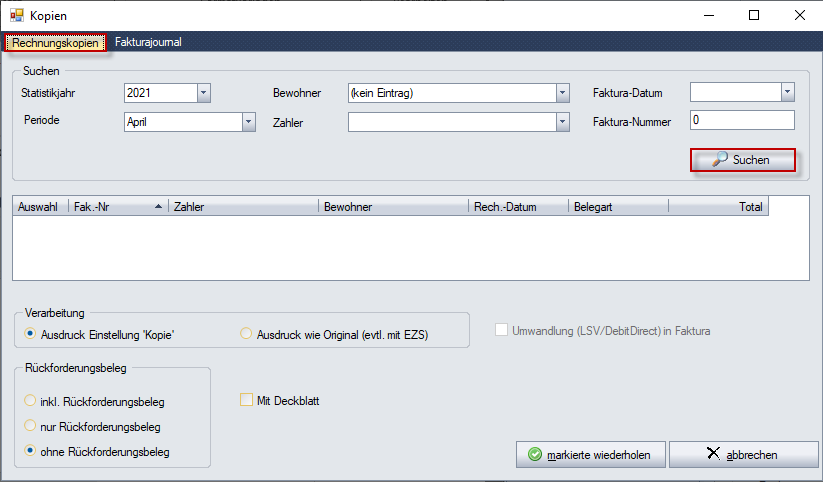
Task: Expand the Periode dropdown showing April
Action: coord(249,122)
